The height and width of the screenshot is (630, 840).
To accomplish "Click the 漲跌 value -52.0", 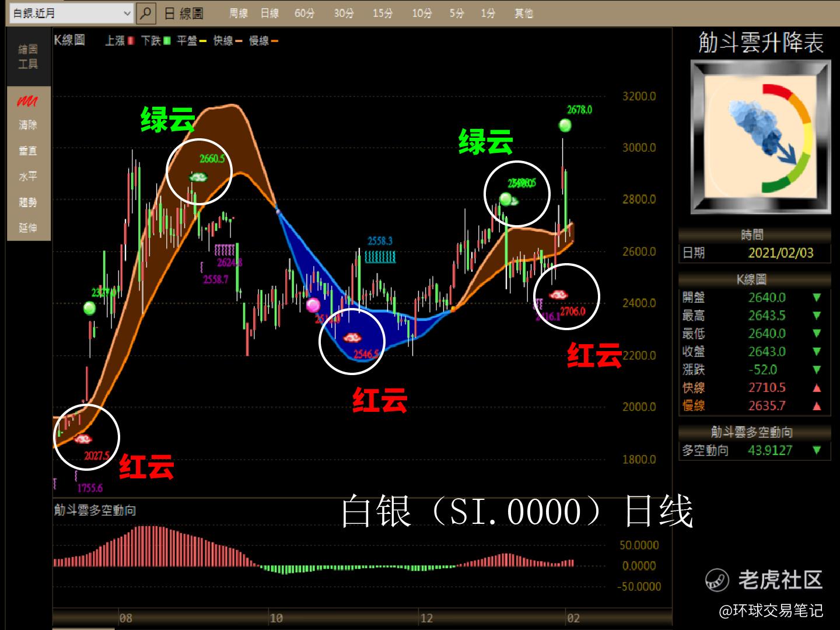I will pos(763,370).
